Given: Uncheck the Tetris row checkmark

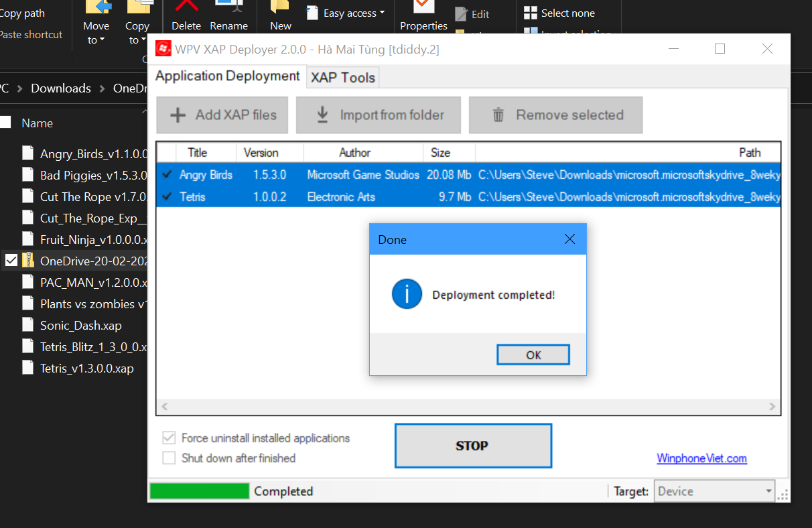Looking at the screenshot, I should (167, 197).
